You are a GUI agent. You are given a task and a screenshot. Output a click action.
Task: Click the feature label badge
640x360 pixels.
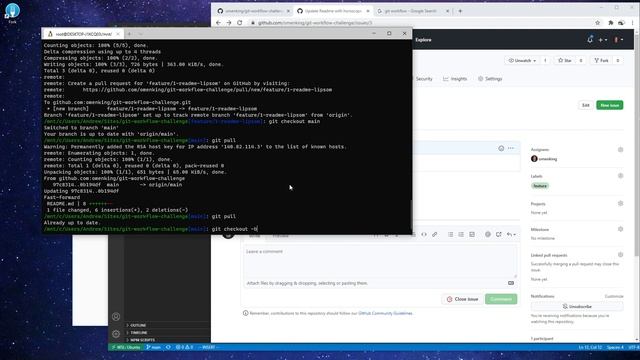point(540,186)
